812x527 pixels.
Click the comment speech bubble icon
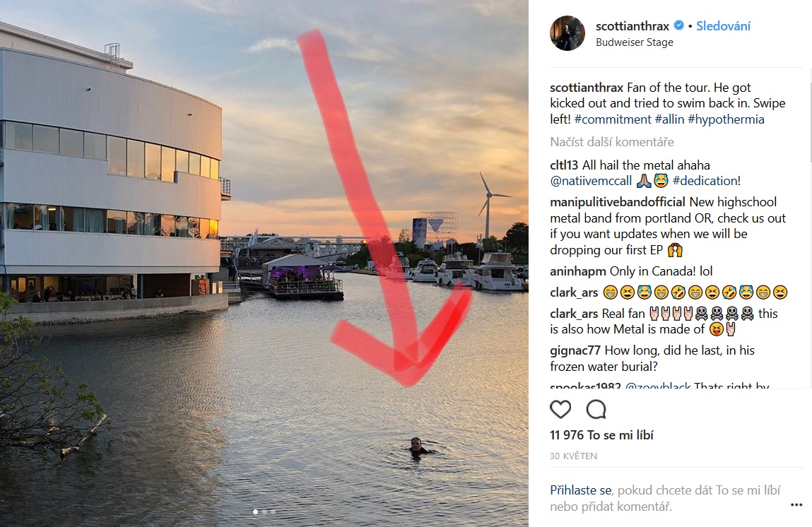click(596, 410)
